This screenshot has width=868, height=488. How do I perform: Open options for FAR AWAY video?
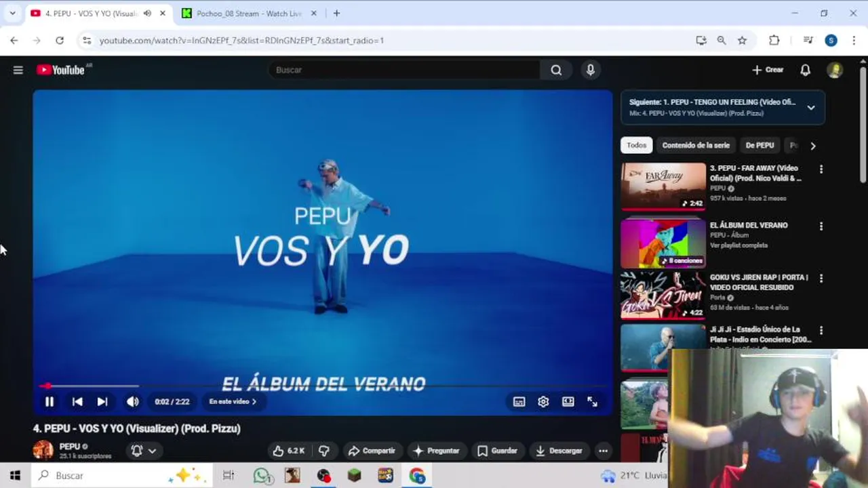[821, 169]
